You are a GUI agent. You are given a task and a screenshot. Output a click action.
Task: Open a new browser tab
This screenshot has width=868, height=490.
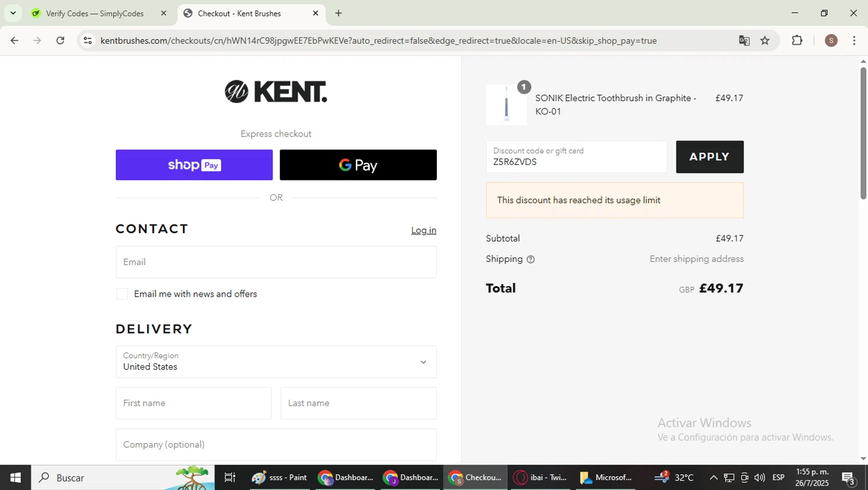tap(339, 13)
